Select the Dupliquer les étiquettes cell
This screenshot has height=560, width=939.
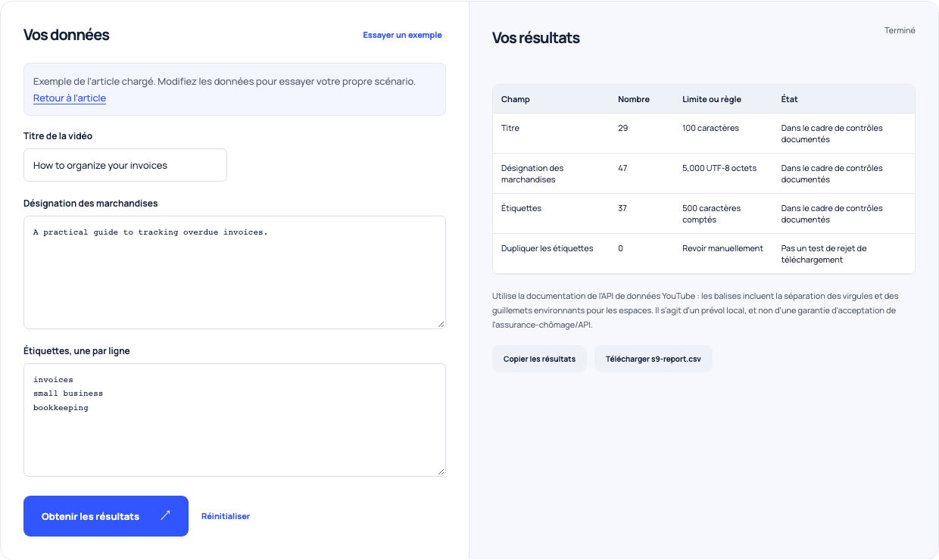click(547, 248)
